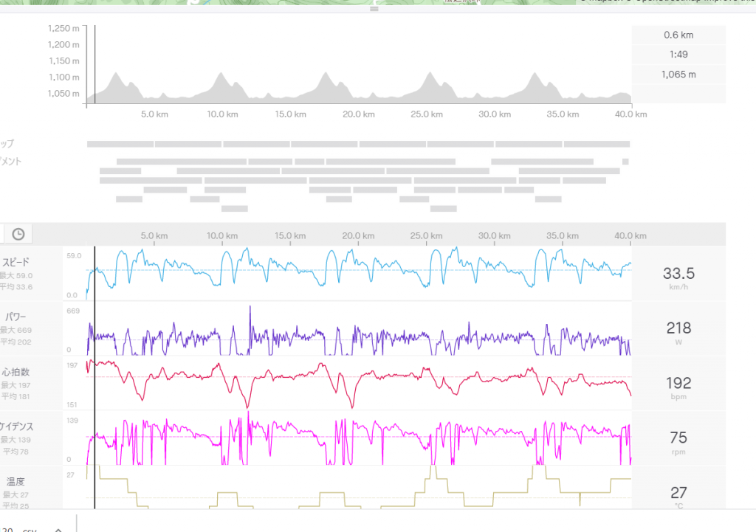Click the 0.6 km distance readout

click(x=678, y=35)
